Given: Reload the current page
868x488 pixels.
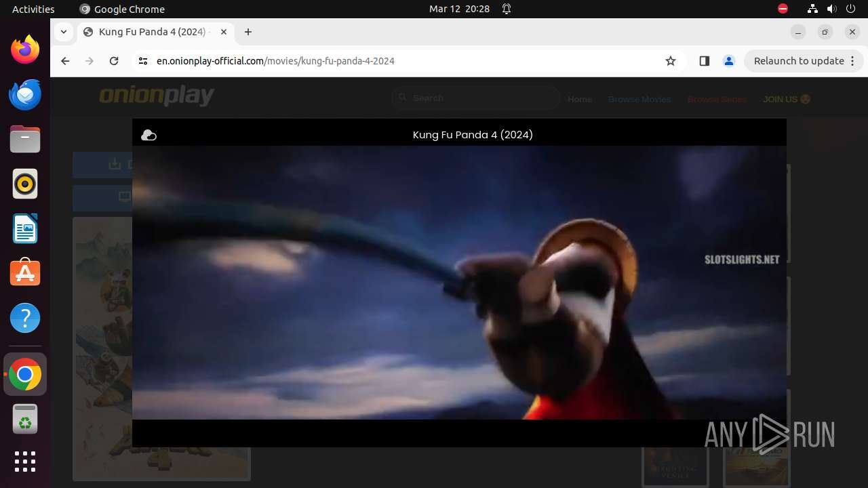Looking at the screenshot, I should [114, 61].
